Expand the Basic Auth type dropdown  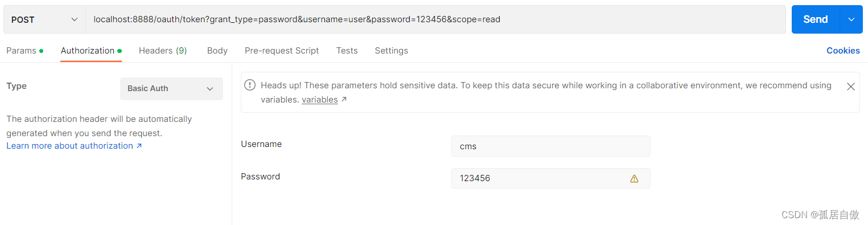click(x=171, y=89)
